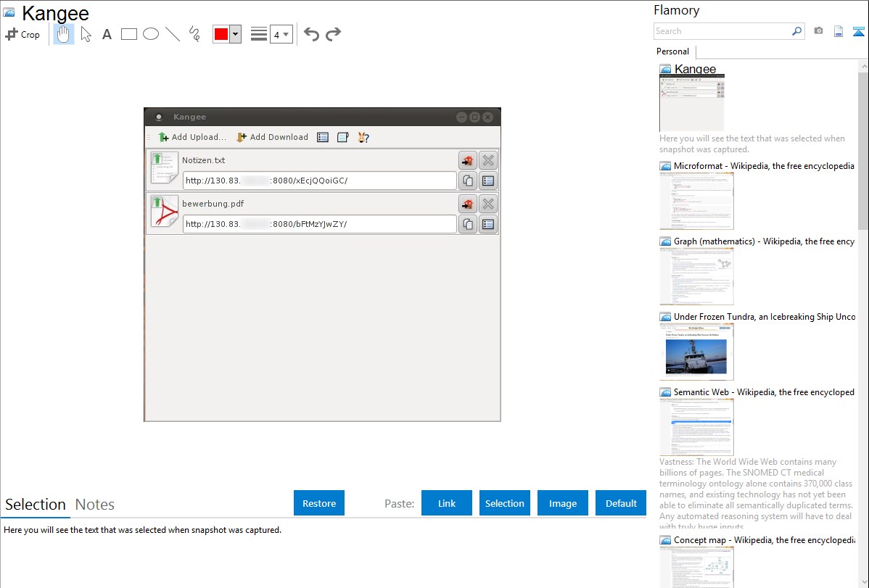Open the Graph (mathematics) snapshot thumbnail
The image size is (869, 588).
pos(696,276)
